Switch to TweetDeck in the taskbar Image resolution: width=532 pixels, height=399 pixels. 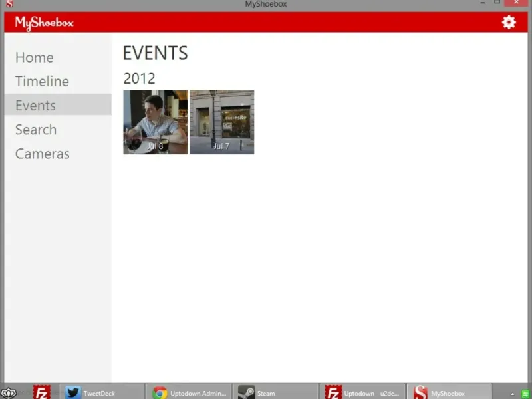point(102,392)
